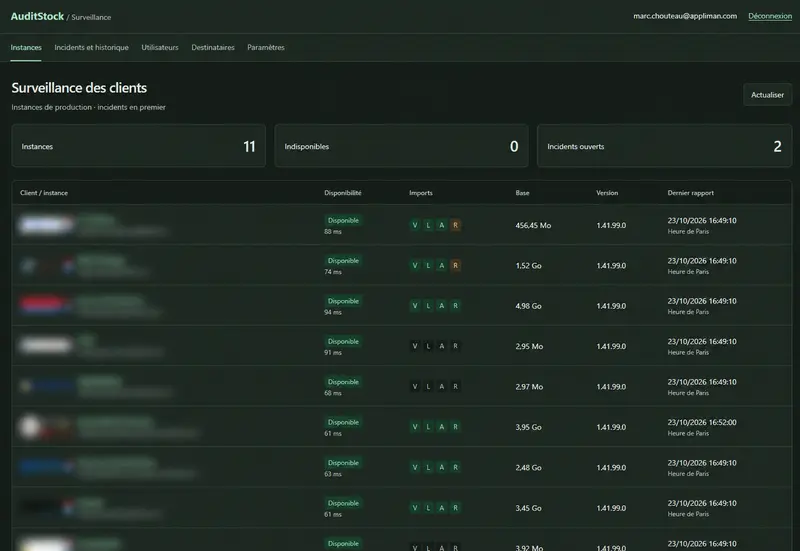Click the A import badge in the 2,48 Go row
Viewport: 800px width, 551px height.
tap(442, 467)
